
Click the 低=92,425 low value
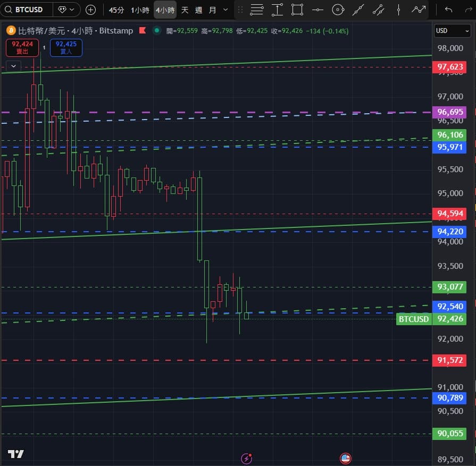click(x=252, y=31)
